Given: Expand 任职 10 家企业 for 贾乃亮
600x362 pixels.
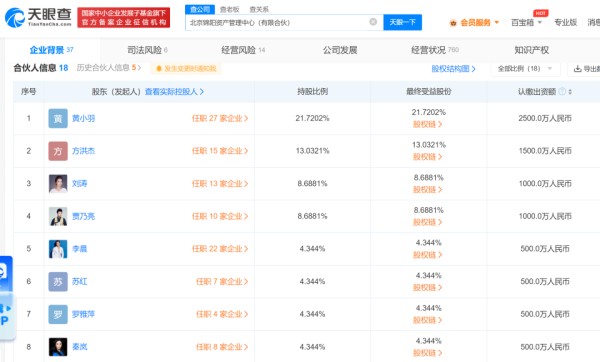Looking at the screenshot, I should [x=220, y=216].
